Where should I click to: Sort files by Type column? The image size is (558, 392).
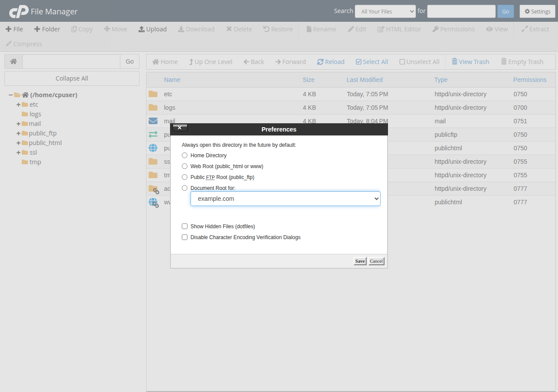click(x=441, y=80)
